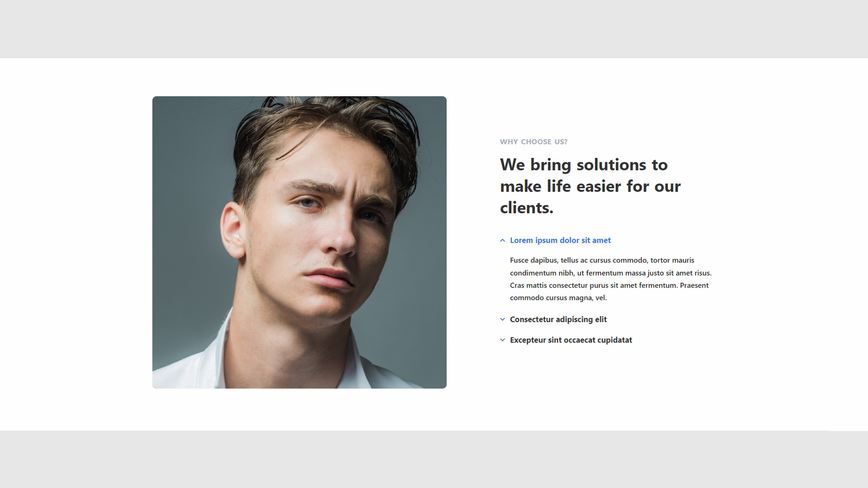Select the "WHY CHOOSE US?" subtitle text
Viewport: 868px width, 488px height.
[x=533, y=142]
